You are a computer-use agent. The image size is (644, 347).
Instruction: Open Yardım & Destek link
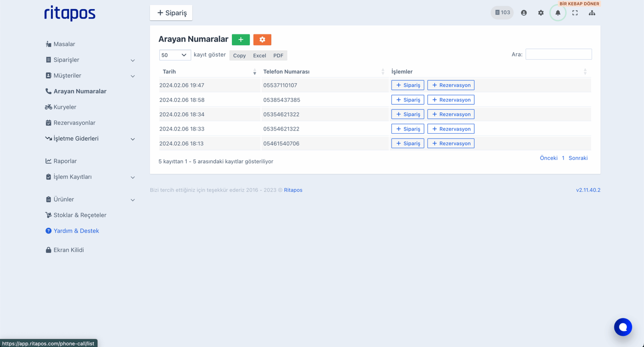[76, 231]
